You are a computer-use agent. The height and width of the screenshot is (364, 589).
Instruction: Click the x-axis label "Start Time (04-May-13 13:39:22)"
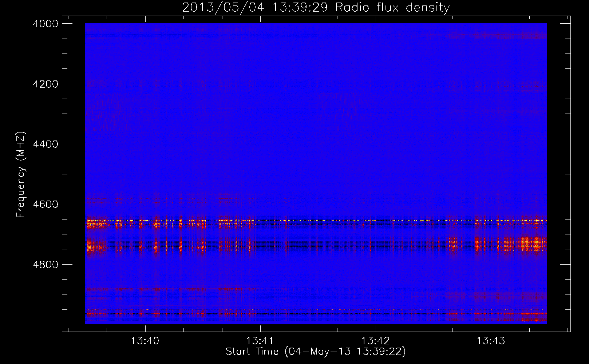316,352
